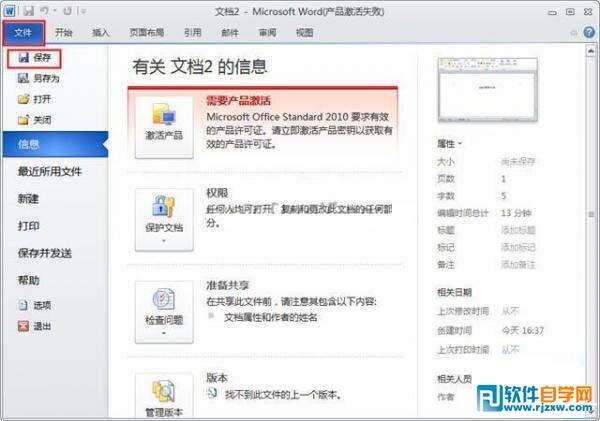
Task: Open the 检查问题 dropdown button
Action: 164,312
